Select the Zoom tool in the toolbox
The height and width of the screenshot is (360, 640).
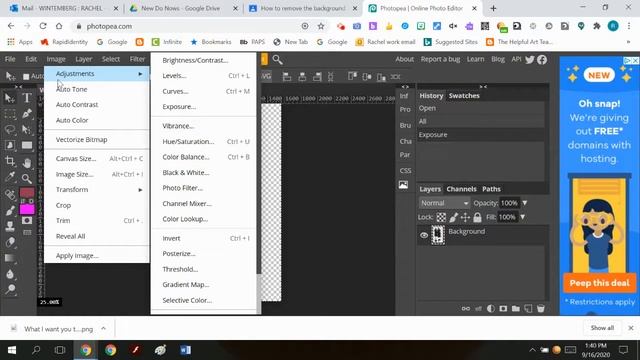point(27,178)
